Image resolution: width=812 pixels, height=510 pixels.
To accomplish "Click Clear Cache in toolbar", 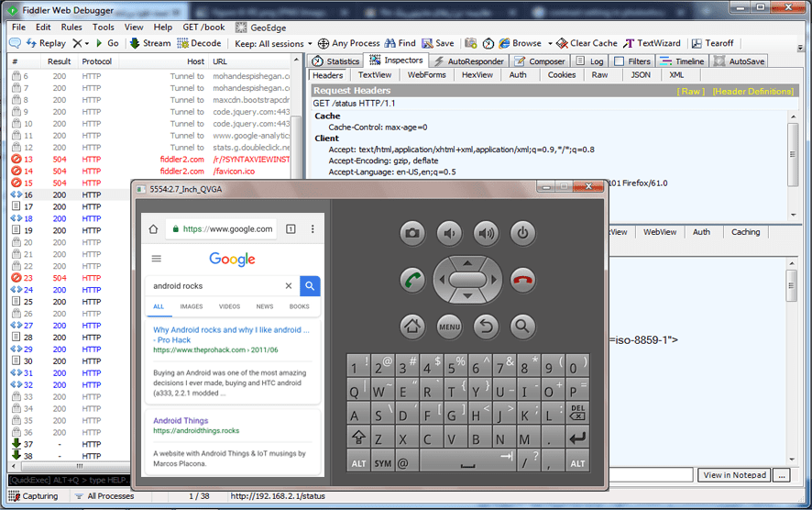I will pos(587,43).
